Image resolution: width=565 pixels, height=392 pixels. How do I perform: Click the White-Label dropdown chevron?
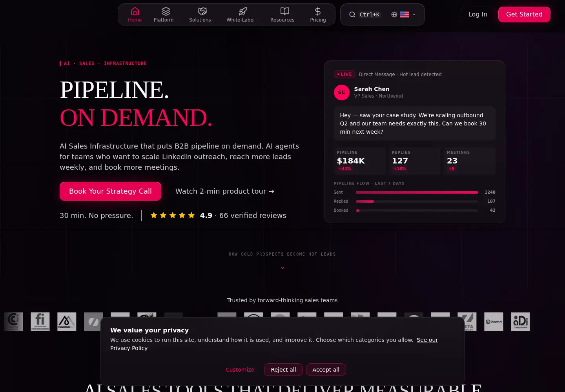click(x=258, y=20)
